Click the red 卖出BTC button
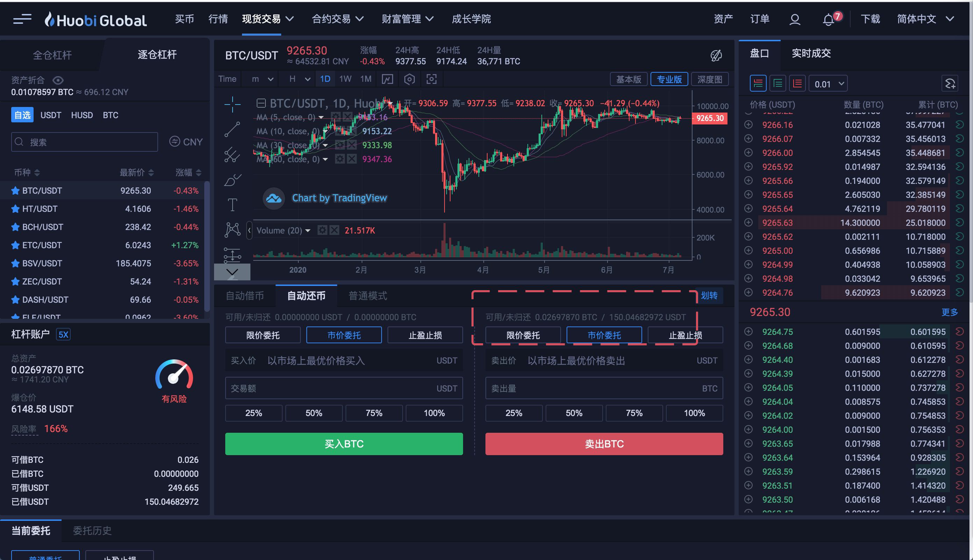 (x=604, y=444)
